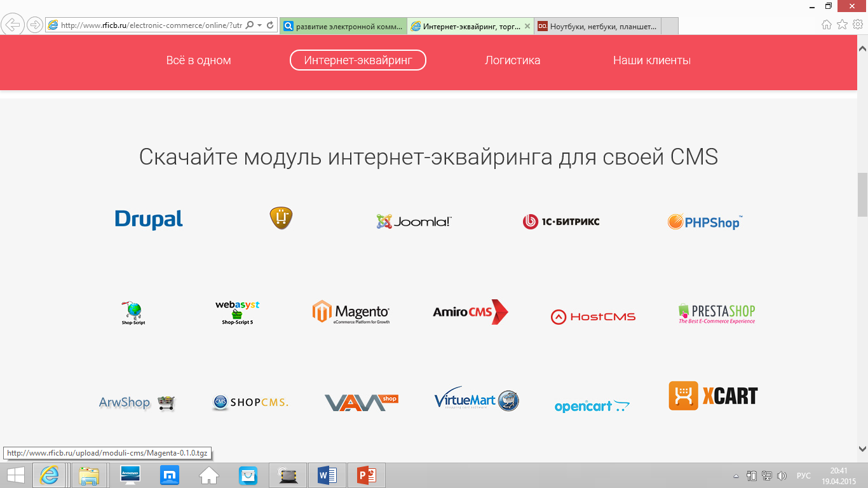
Task: Click the scrollbar up arrow
Action: (863, 48)
